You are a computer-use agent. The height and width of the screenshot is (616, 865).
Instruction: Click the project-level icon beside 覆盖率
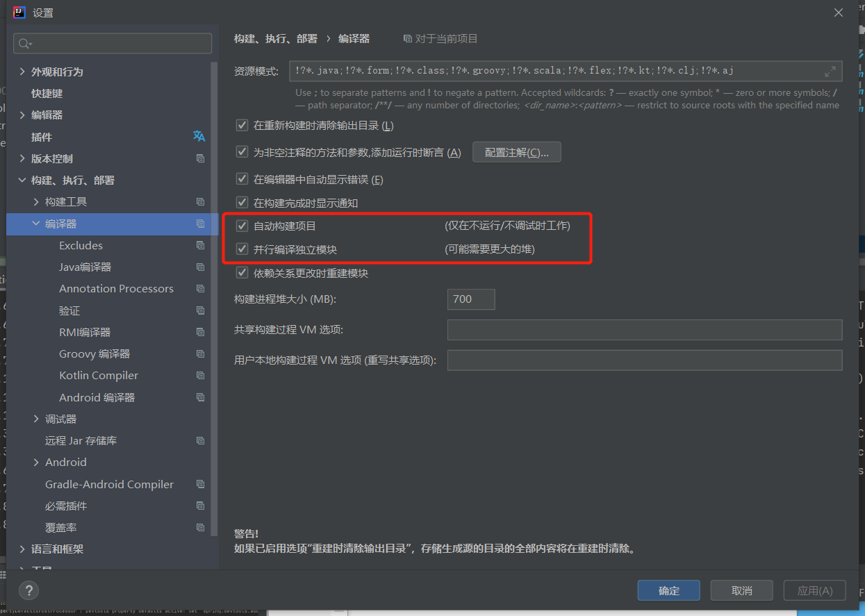click(x=200, y=527)
